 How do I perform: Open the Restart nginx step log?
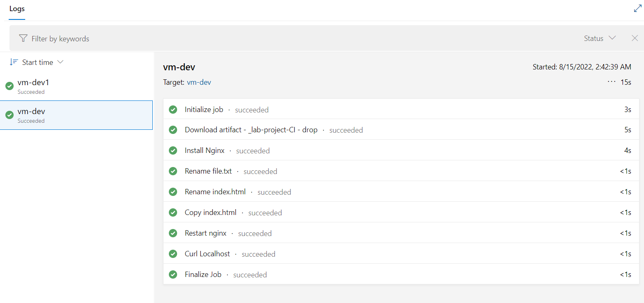pos(401,233)
